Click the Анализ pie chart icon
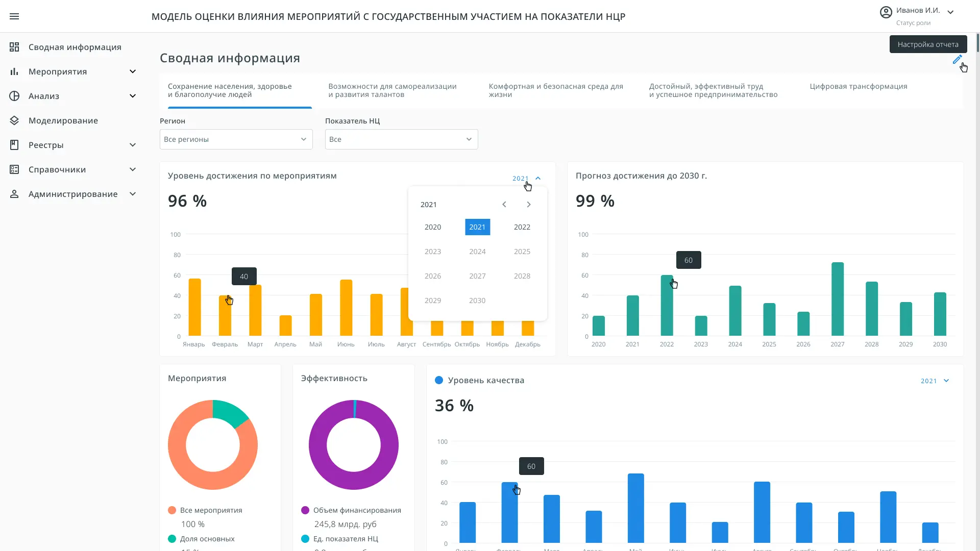 [x=14, y=96]
